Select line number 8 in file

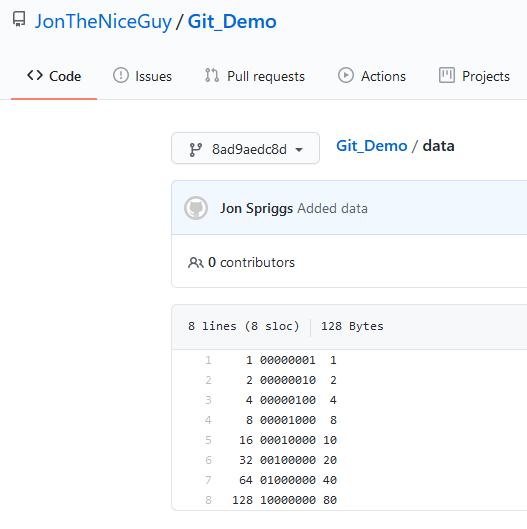[x=209, y=500]
